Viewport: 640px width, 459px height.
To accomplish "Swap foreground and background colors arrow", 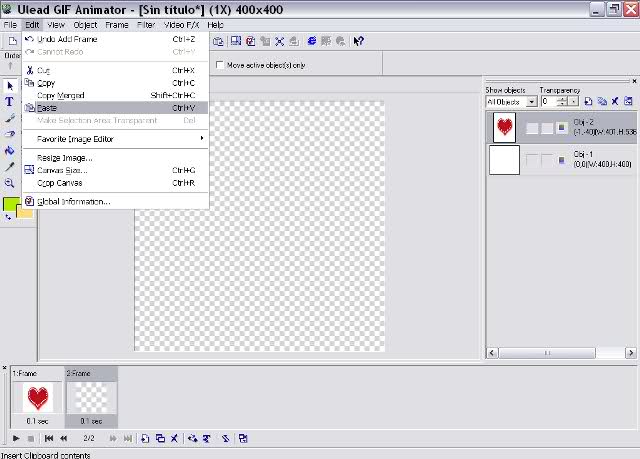I will pyautogui.click(x=8, y=217).
